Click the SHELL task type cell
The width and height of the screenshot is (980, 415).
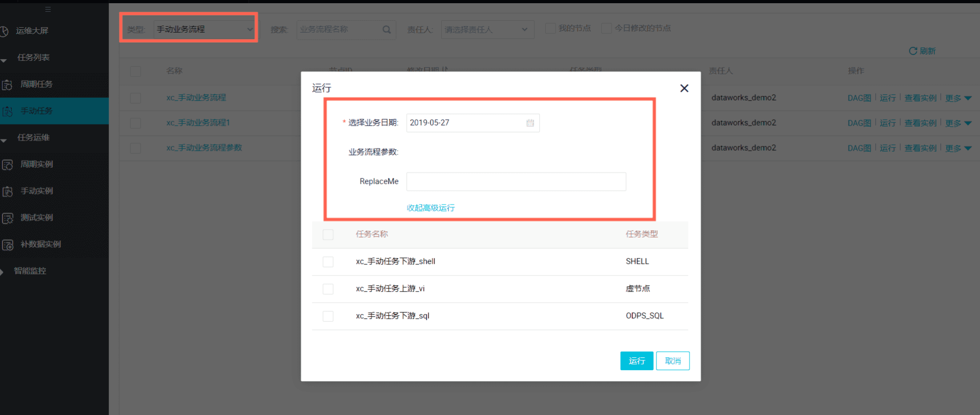pyautogui.click(x=637, y=261)
